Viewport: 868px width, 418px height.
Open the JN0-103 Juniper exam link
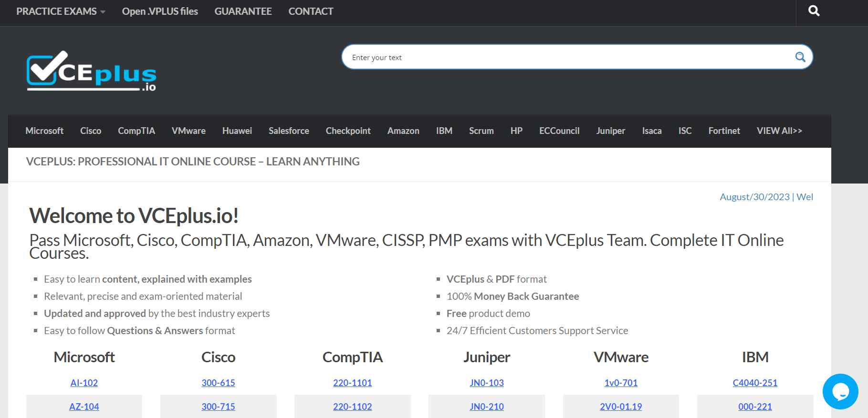point(487,383)
